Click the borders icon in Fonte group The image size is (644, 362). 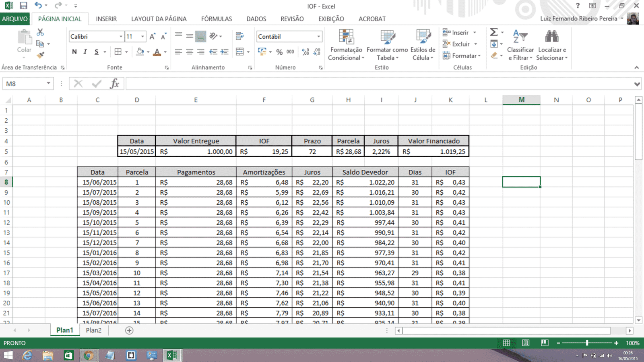[118, 52]
